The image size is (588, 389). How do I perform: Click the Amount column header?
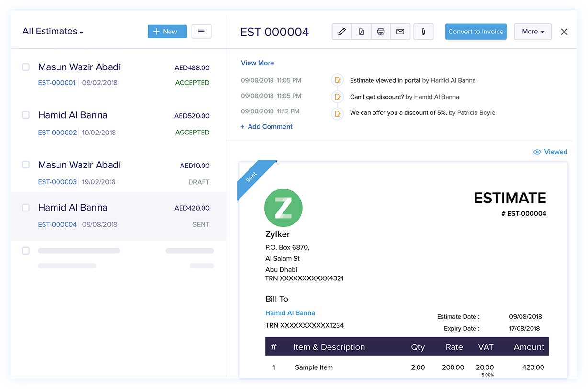pyautogui.click(x=529, y=347)
